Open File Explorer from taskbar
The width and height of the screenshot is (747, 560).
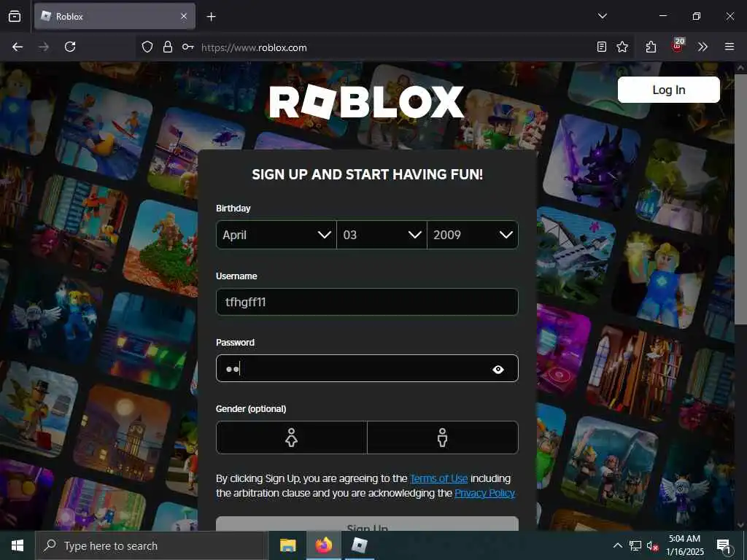click(287, 545)
